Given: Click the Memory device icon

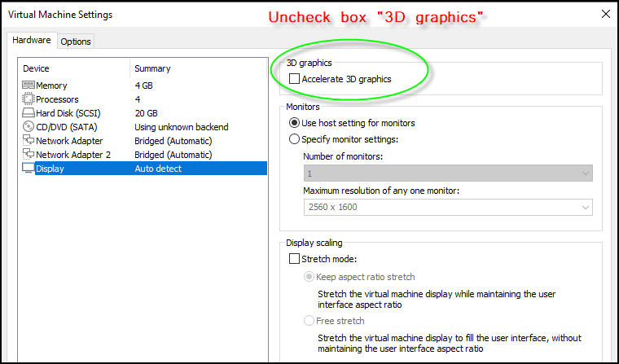Looking at the screenshot, I should (x=29, y=86).
